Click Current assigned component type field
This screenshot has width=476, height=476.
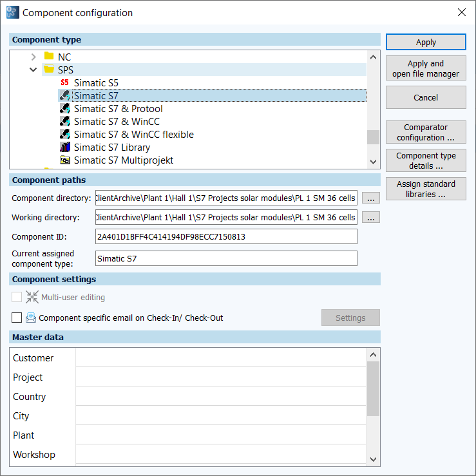click(x=226, y=258)
